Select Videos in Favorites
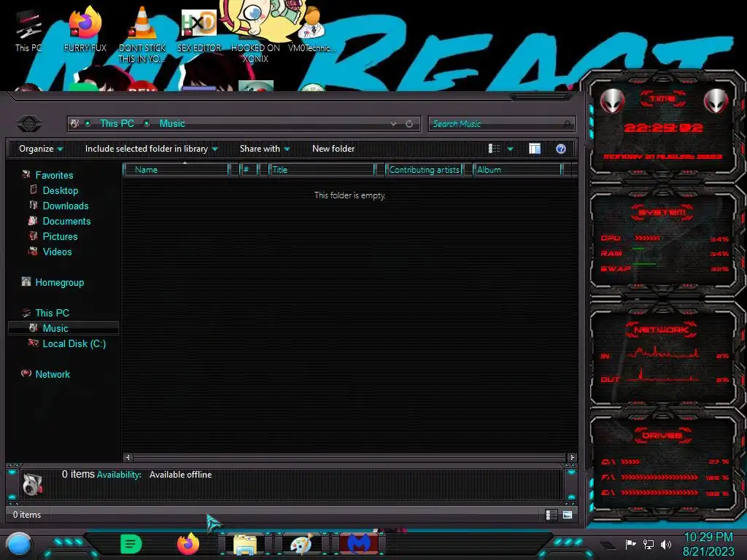747x560 pixels. click(57, 252)
